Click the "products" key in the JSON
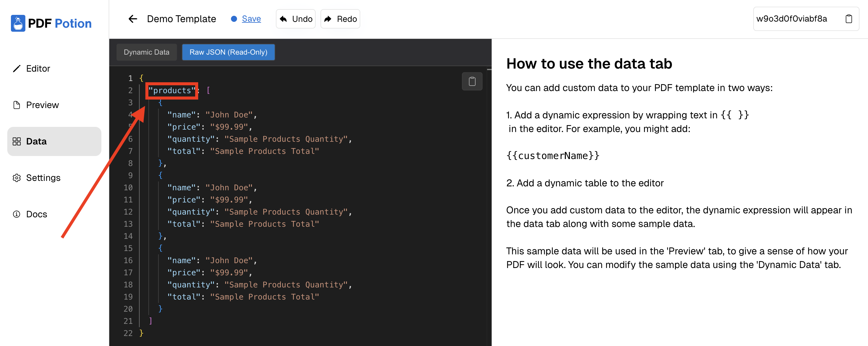This screenshot has height=346, width=868. pos(171,90)
